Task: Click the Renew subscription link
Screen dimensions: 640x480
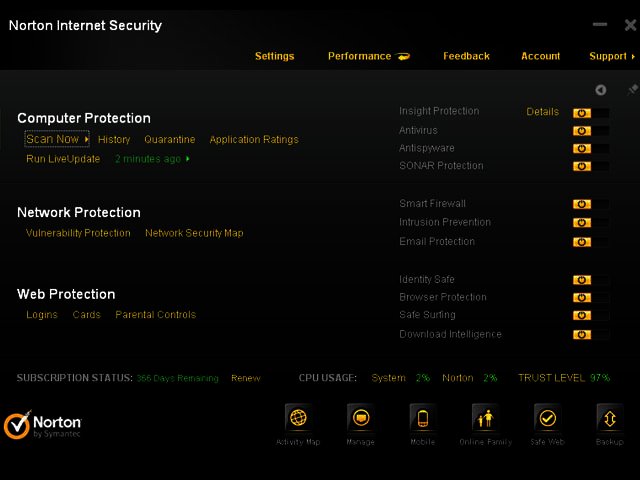Action: click(246, 378)
